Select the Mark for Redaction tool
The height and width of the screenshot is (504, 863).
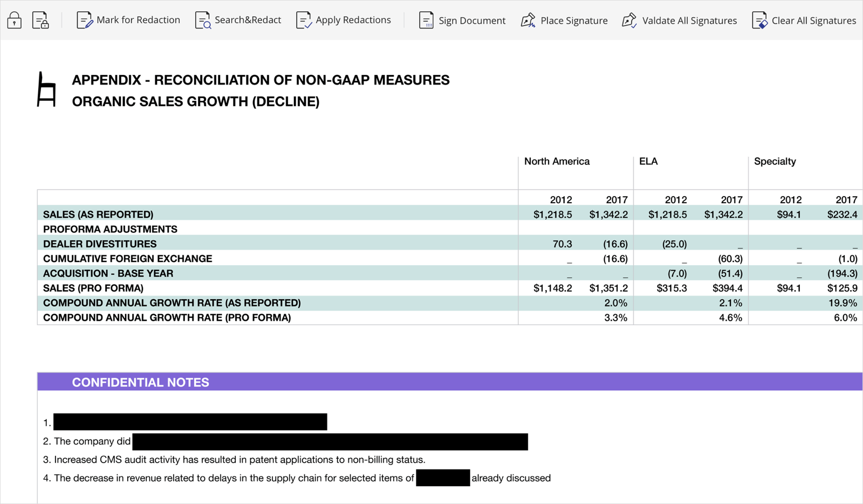(x=128, y=20)
